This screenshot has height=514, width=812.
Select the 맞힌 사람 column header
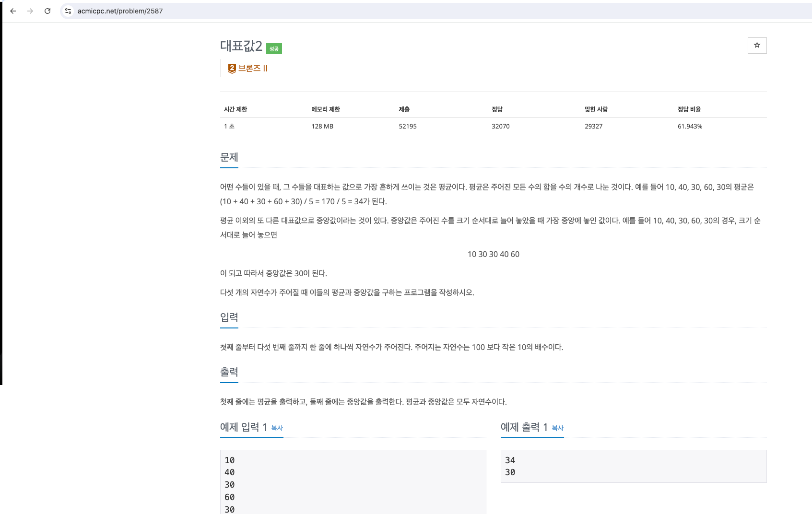pyautogui.click(x=596, y=109)
